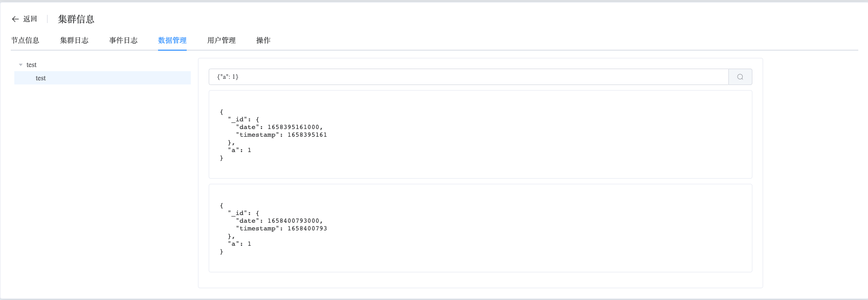
Task: Switch to the 操作 tab
Action: 263,40
